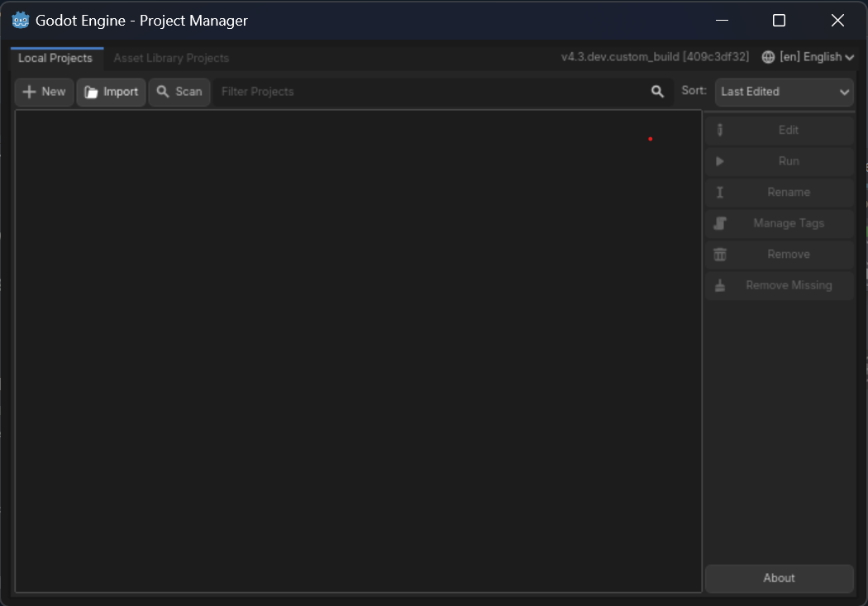
Task: Open the About dialog
Action: pos(779,579)
